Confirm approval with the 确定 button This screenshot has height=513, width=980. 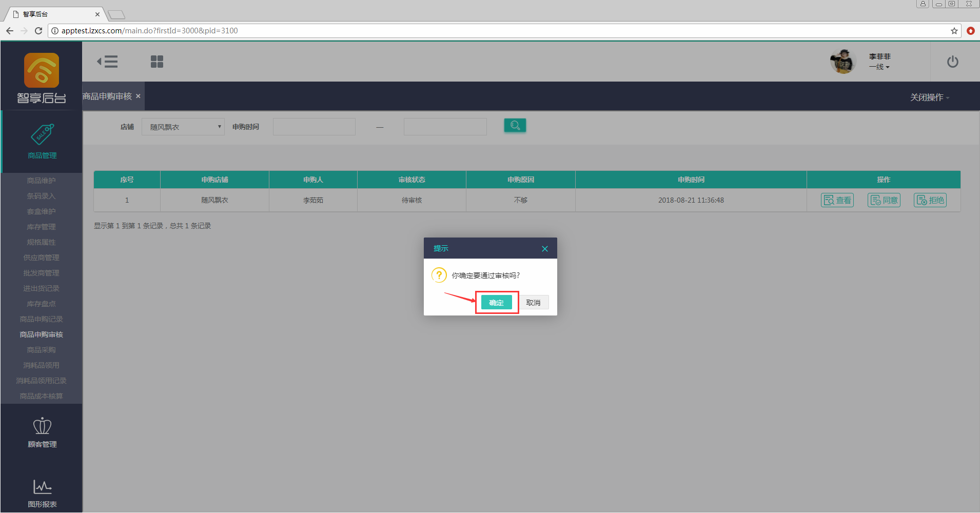pyautogui.click(x=496, y=303)
